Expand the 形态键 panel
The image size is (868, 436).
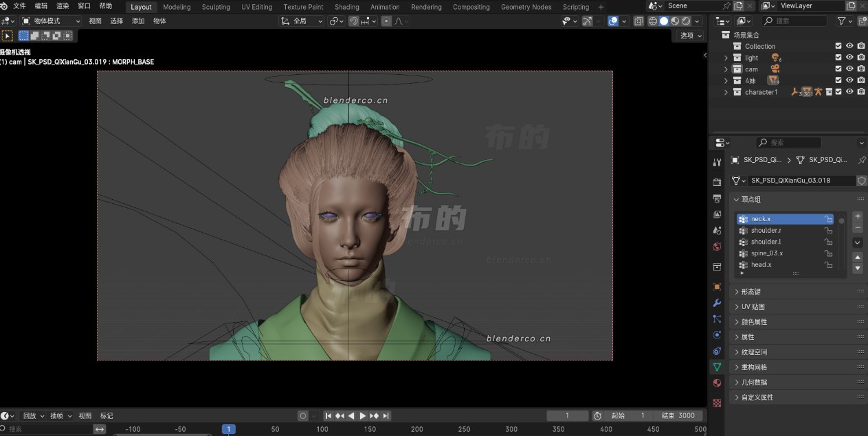point(800,292)
